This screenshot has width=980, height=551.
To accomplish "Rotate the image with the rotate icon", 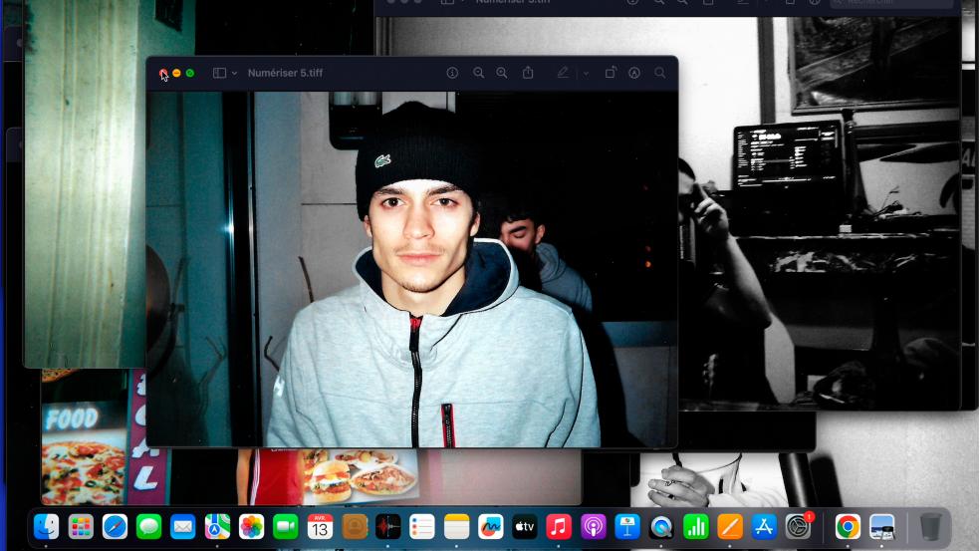I will (x=611, y=73).
